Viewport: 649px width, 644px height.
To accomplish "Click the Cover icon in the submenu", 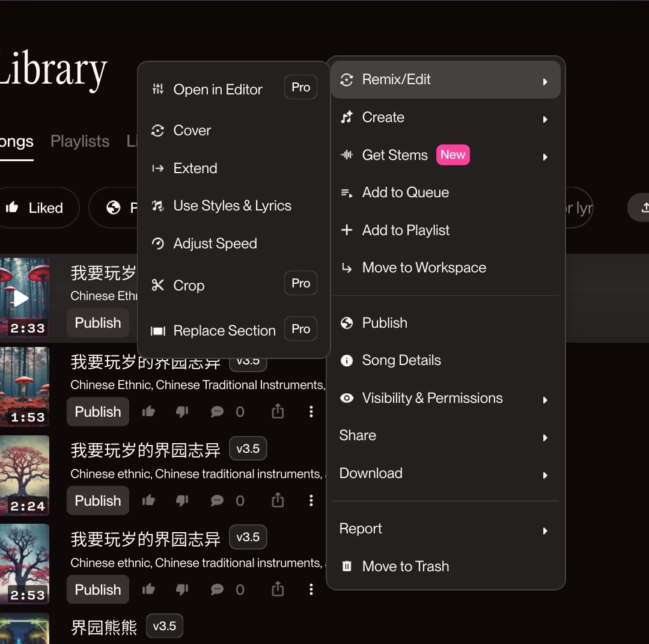I will click(x=157, y=130).
